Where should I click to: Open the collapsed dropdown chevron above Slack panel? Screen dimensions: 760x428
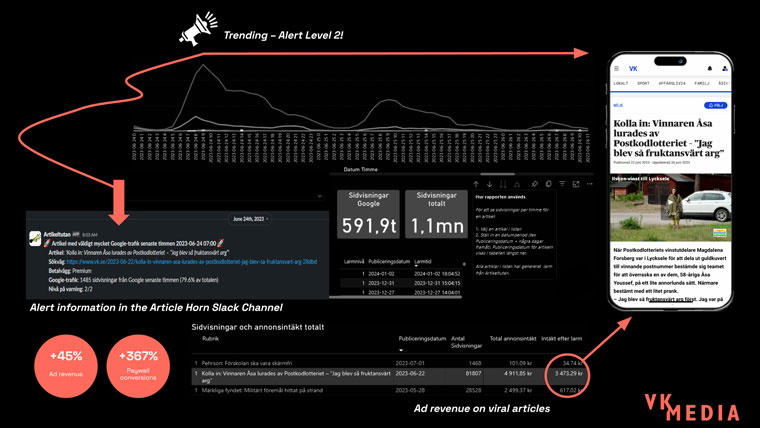(319, 196)
